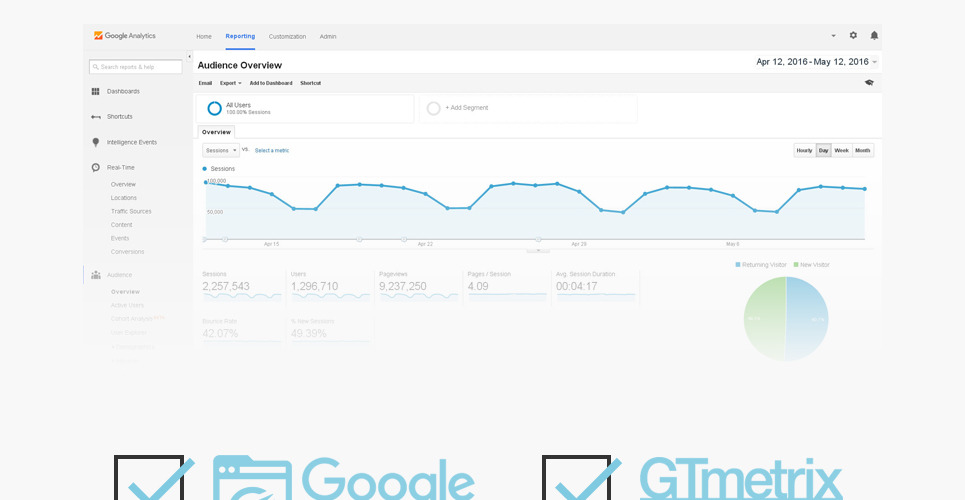965x500 pixels.
Task: Click the Real-Time clock icon
Action: 96,167
